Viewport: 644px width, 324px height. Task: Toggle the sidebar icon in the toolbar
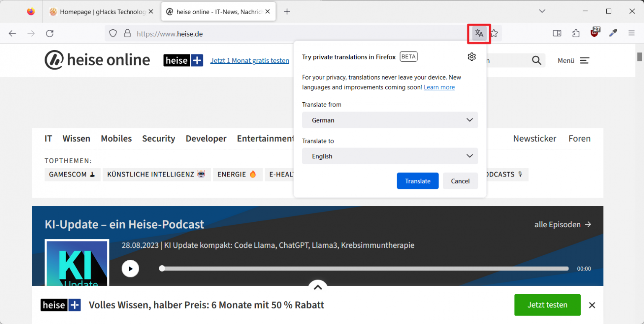557,33
